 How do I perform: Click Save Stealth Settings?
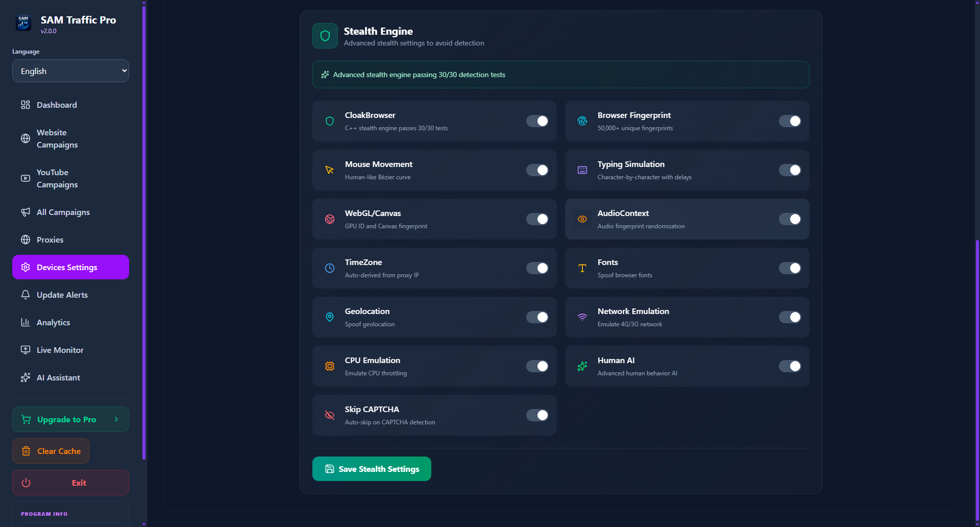pyautogui.click(x=372, y=468)
